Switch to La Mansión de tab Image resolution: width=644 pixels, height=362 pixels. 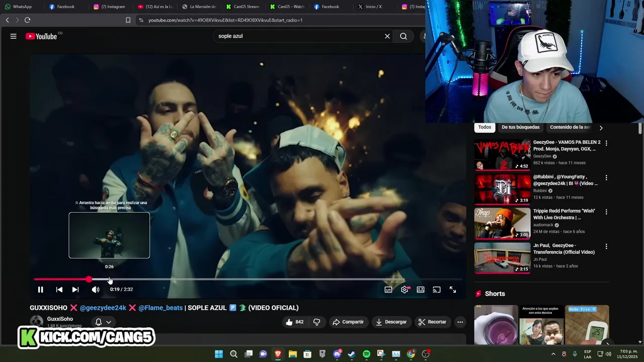coord(199,7)
